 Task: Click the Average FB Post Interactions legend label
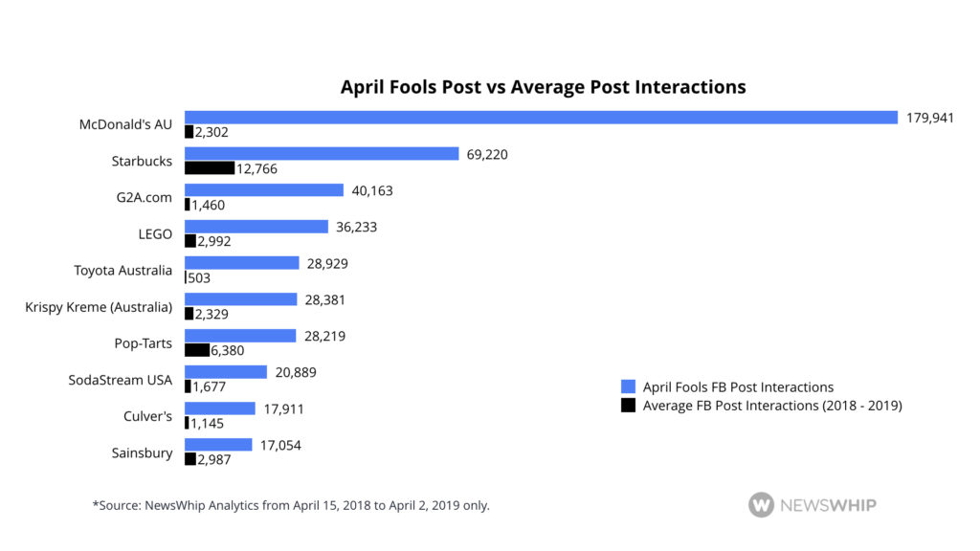point(772,405)
